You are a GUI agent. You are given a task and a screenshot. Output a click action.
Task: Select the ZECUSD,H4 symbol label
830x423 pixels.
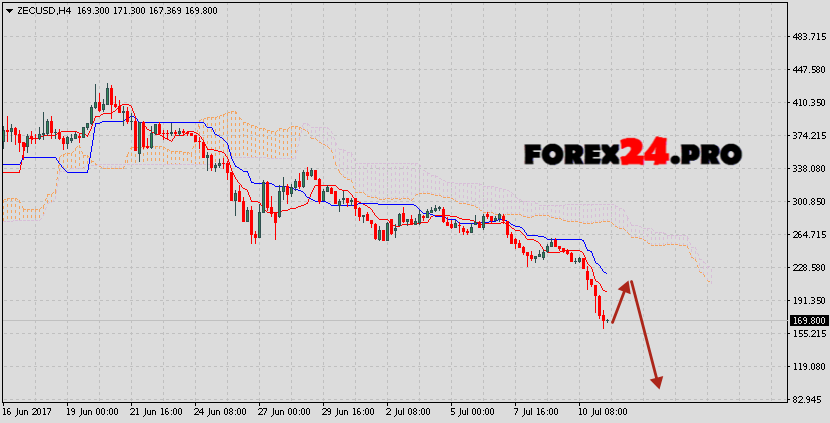click(42, 10)
